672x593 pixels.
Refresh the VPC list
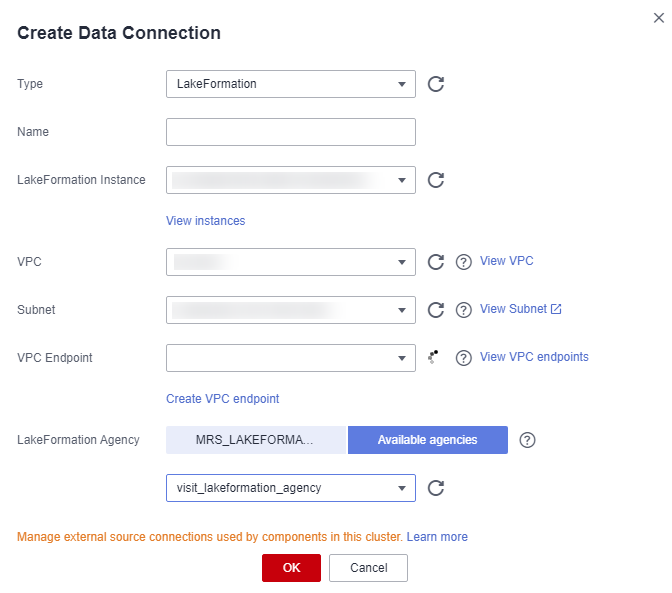(x=436, y=262)
